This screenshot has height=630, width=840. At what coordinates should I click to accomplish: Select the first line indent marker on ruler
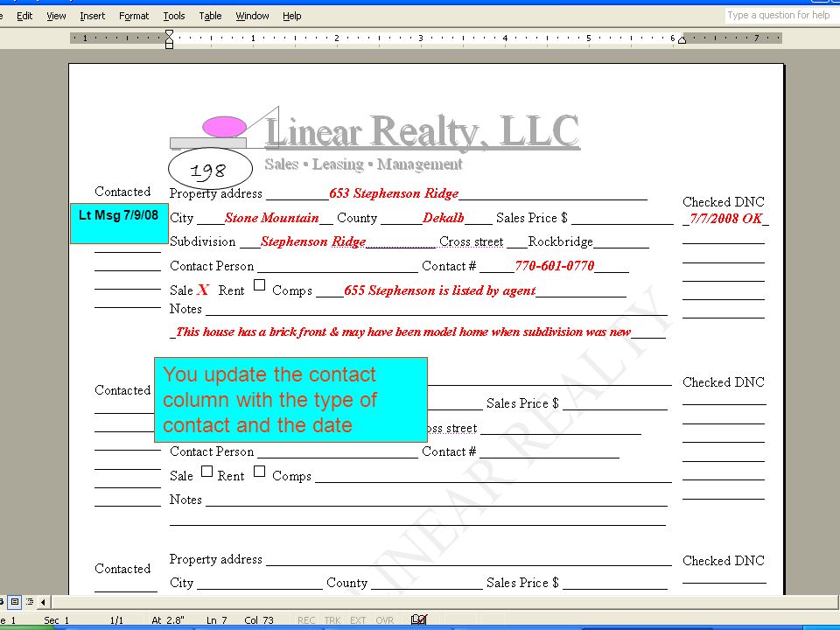(x=169, y=34)
